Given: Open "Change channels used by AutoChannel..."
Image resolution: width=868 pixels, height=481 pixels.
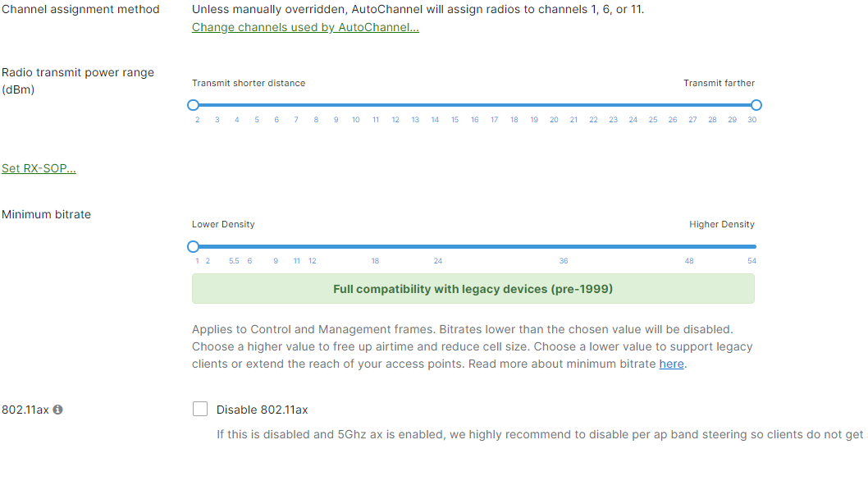Looking at the screenshot, I should pyautogui.click(x=304, y=27).
